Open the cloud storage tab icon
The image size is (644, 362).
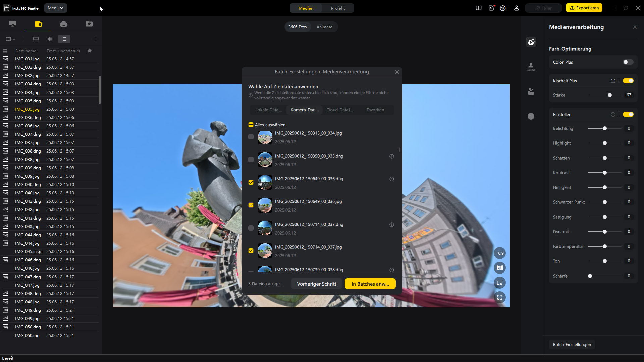pos(64,24)
